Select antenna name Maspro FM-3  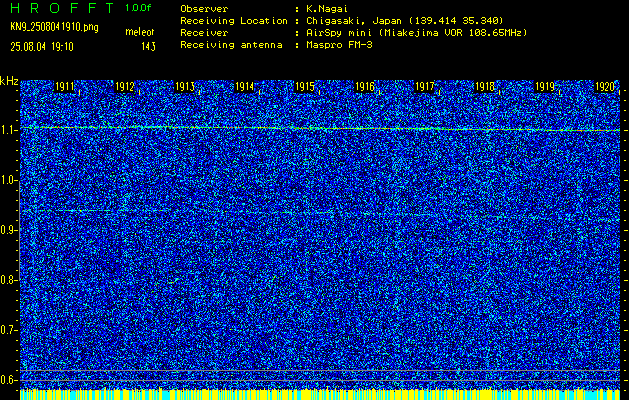(339, 45)
